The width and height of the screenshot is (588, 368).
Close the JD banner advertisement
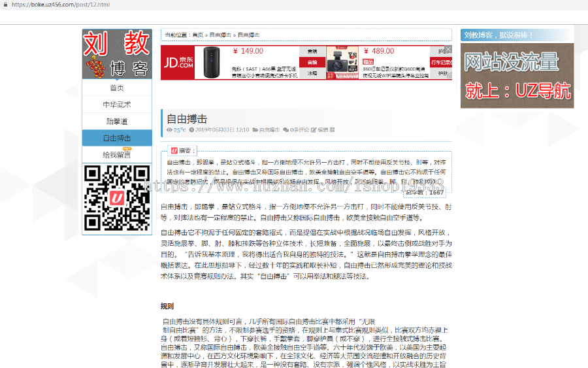[x=448, y=49]
